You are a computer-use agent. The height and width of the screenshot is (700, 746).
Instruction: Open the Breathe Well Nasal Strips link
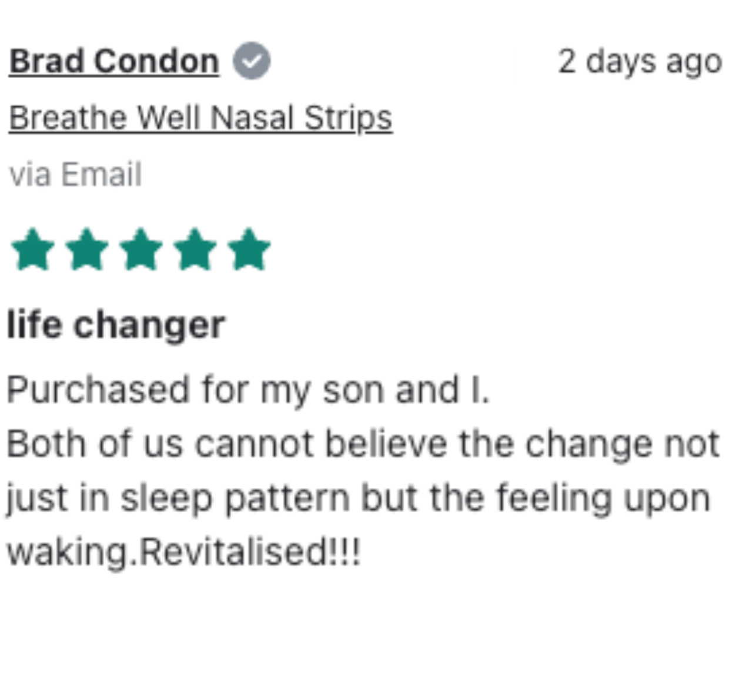(200, 118)
